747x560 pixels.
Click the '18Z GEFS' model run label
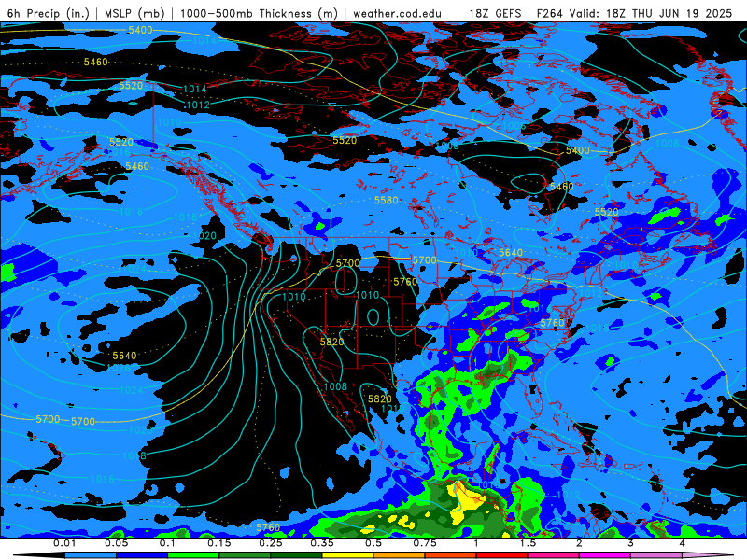click(495, 13)
